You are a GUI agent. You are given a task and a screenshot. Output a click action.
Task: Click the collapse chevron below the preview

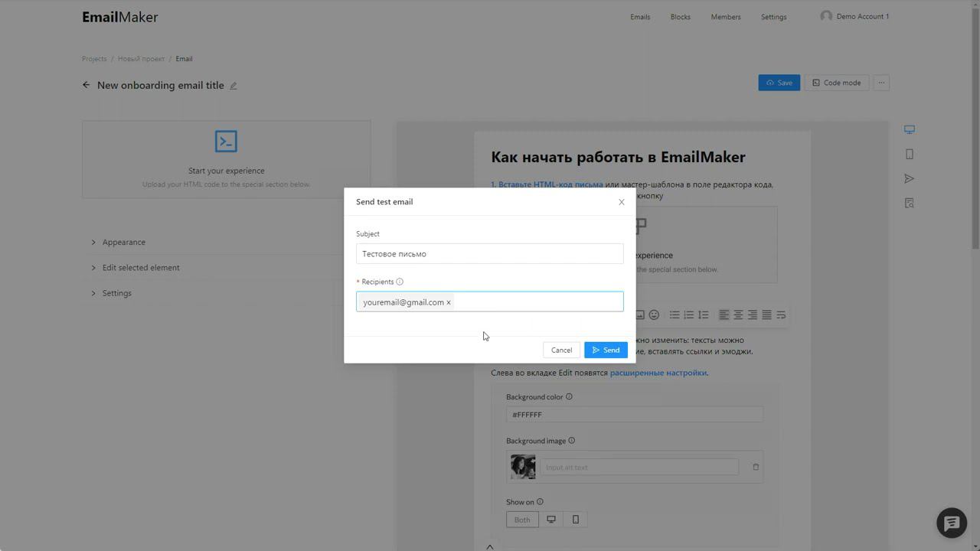(x=490, y=546)
